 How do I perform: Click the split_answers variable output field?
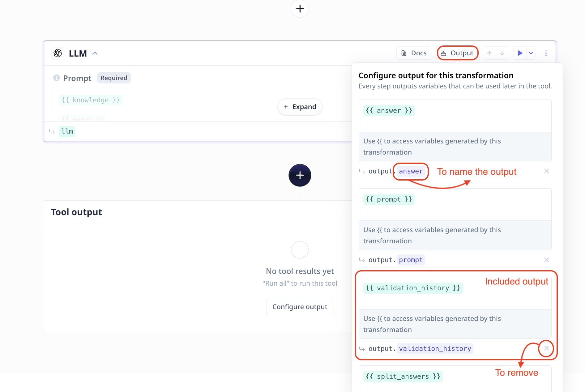pos(455,379)
